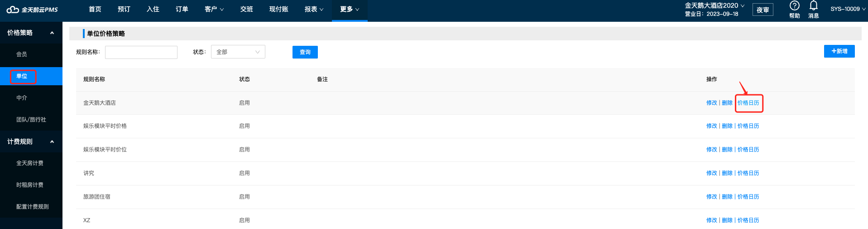Expand the 客户 menu
The width and height of the screenshot is (868, 229).
214,9
